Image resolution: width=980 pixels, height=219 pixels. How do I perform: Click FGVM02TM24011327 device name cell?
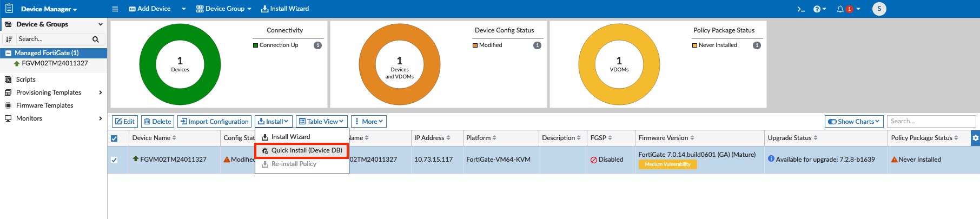coord(173,160)
